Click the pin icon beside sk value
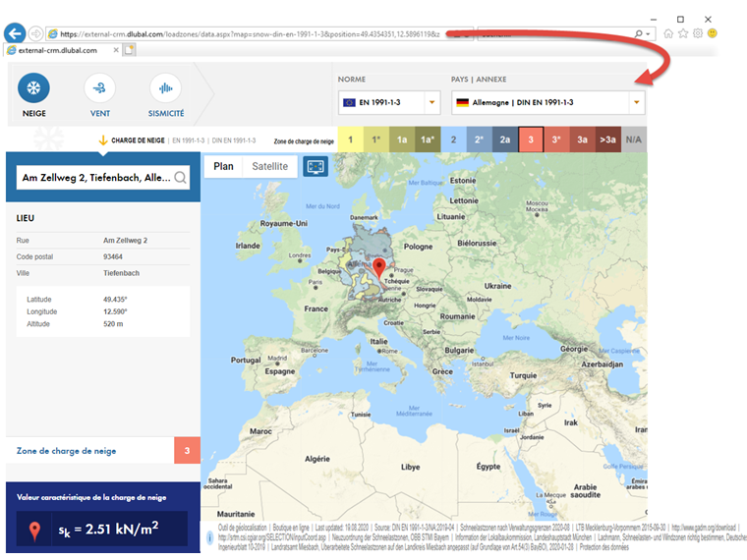The height and width of the screenshot is (560, 747). [x=34, y=531]
